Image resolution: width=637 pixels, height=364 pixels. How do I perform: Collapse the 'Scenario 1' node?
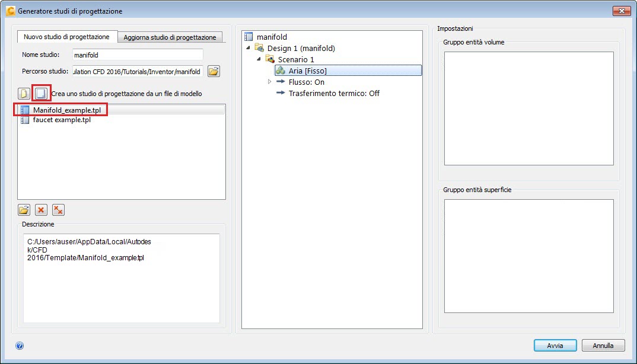[x=257, y=59]
